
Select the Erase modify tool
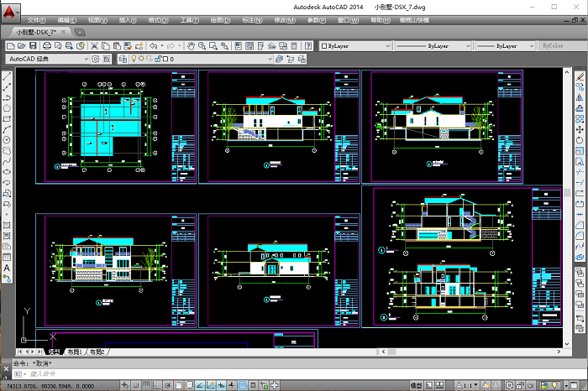click(580, 76)
